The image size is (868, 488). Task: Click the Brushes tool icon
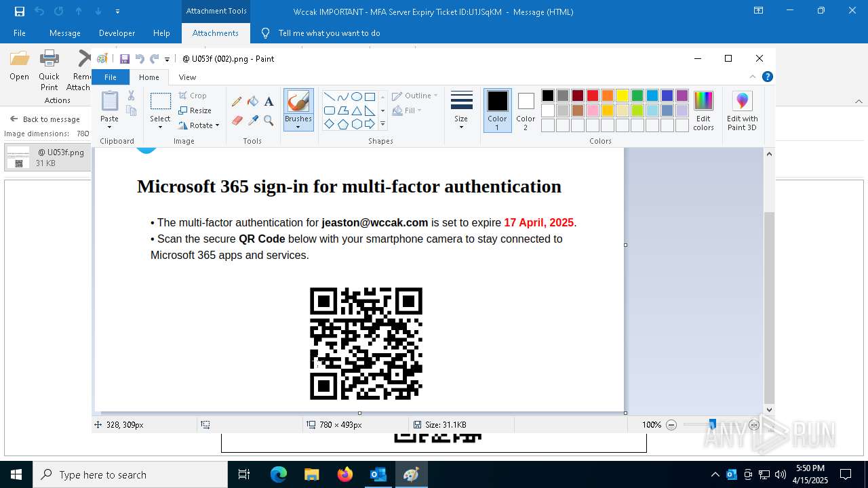coord(298,102)
